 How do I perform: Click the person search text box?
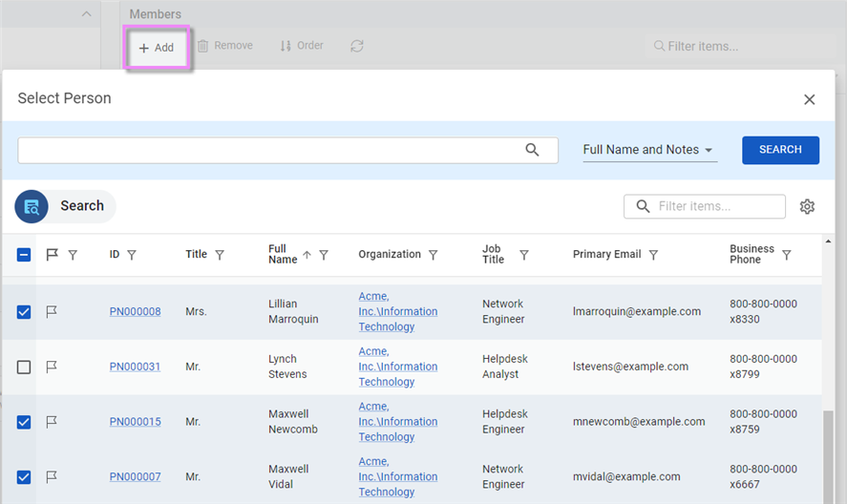[x=288, y=150]
